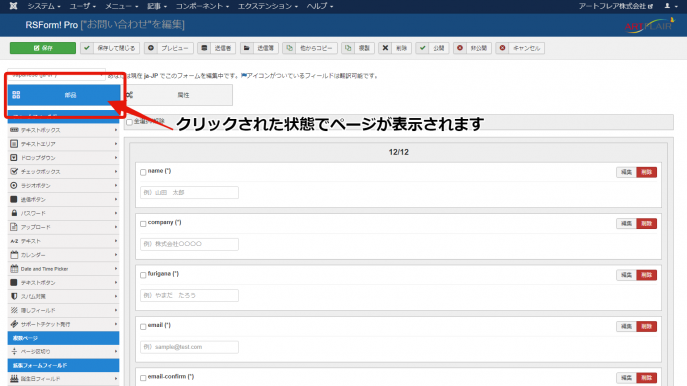
Task: Click the パスワード lock icon
Action: [x=14, y=213]
